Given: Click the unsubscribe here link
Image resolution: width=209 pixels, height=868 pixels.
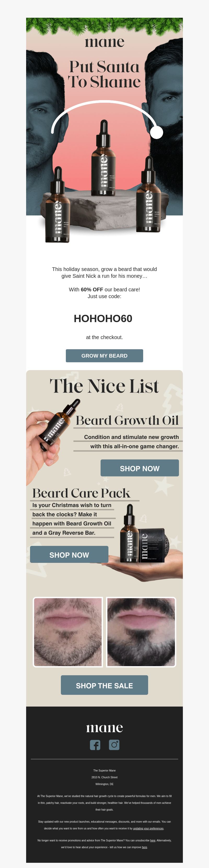Looking at the screenshot, I should point(153,840).
